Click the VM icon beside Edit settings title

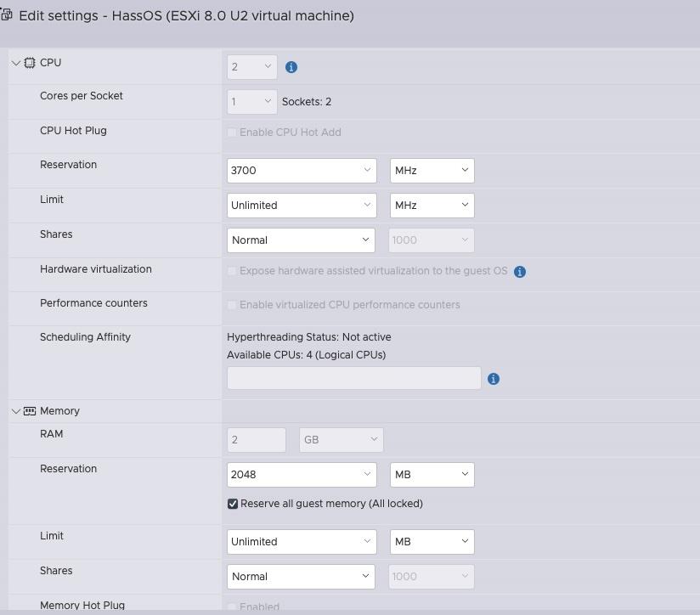pos(6,14)
